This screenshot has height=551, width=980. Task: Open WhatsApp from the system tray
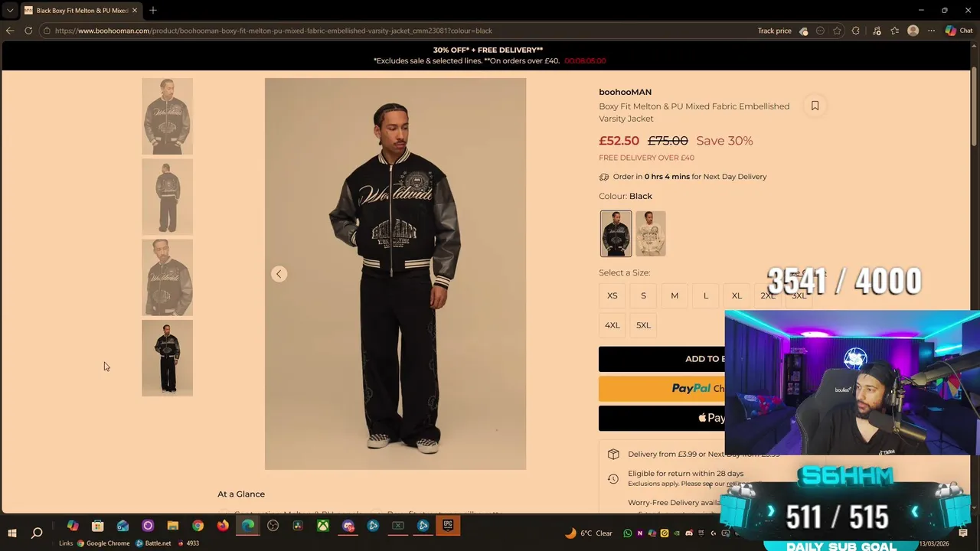tap(627, 533)
